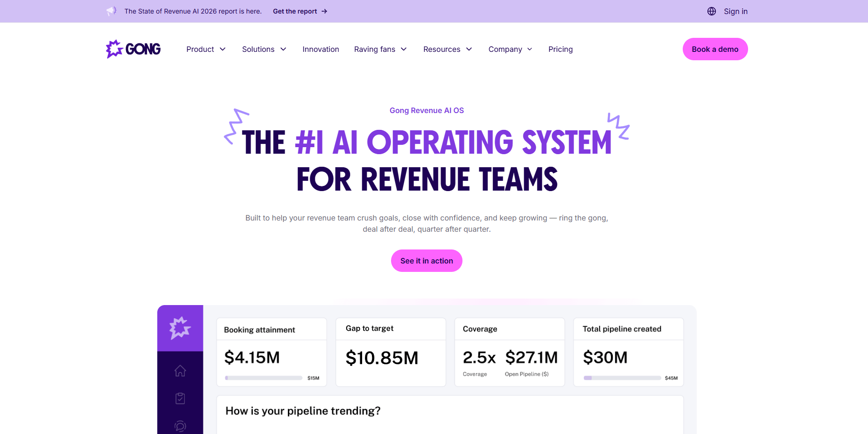The width and height of the screenshot is (868, 434).
Task: Open the clipboard checklist icon in sidebar
Action: (x=180, y=398)
